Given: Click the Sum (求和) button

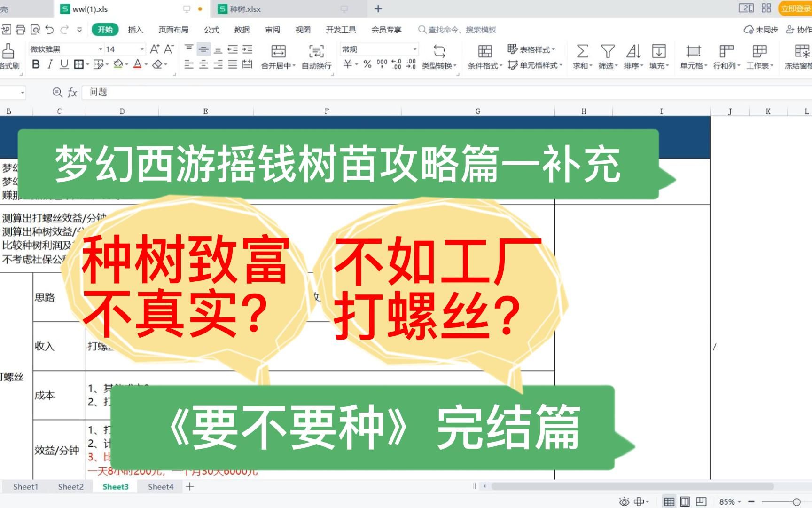Looking at the screenshot, I should tap(582, 56).
